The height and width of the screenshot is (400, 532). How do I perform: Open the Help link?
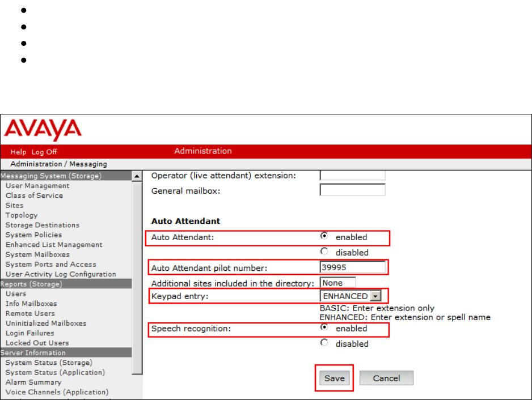coord(18,152)
